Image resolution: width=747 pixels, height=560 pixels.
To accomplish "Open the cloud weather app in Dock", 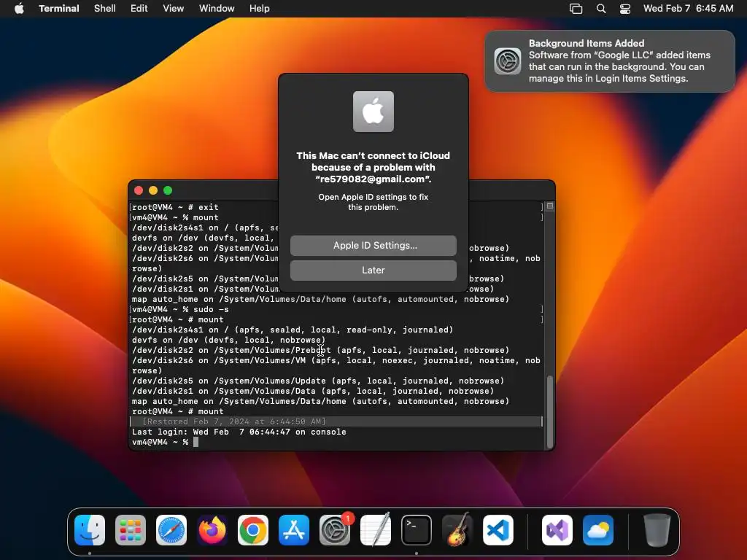I will pyautogui.click(x=598, y=530).
